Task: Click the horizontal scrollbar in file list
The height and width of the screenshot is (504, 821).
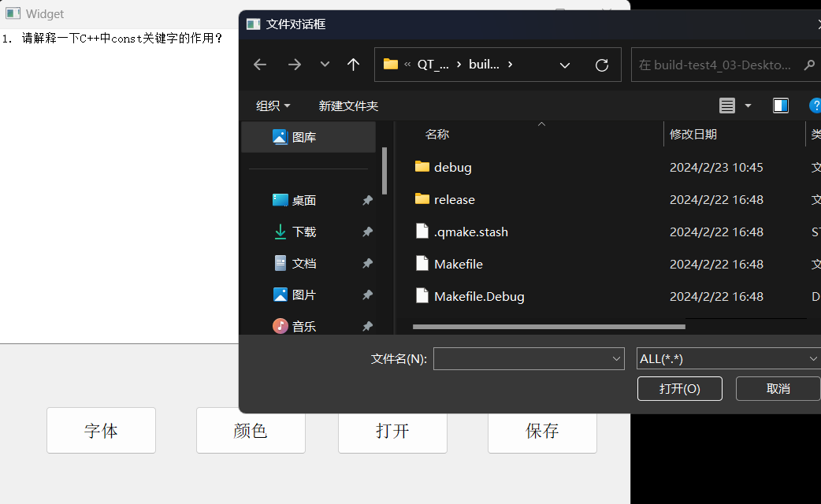Action: click(x=548, y=326)
